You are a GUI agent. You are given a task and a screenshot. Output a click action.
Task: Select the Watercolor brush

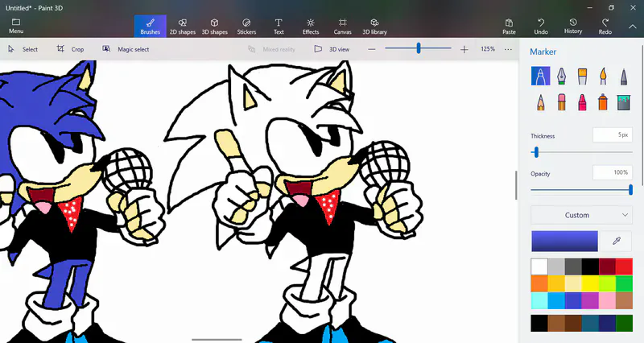603,76
